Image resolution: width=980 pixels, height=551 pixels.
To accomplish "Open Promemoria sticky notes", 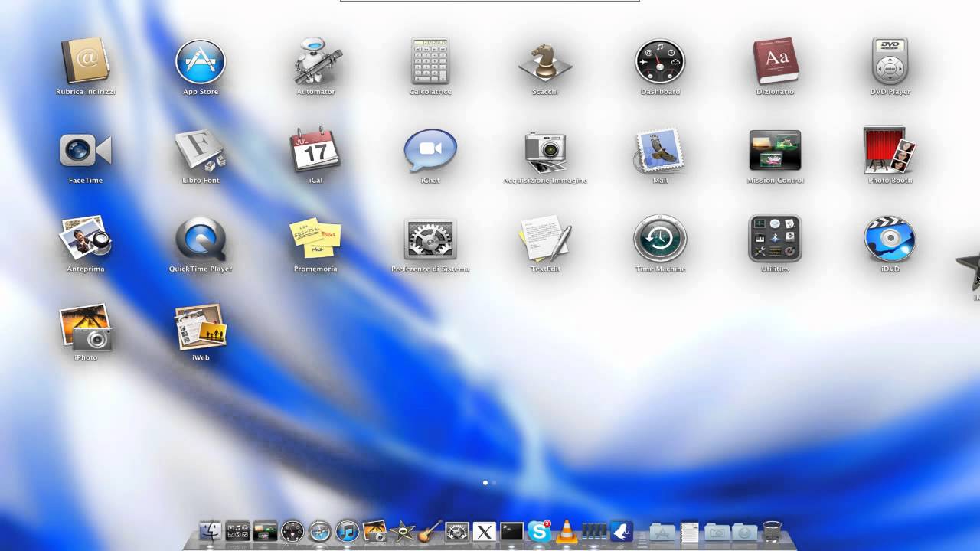I will click(315, 239).
